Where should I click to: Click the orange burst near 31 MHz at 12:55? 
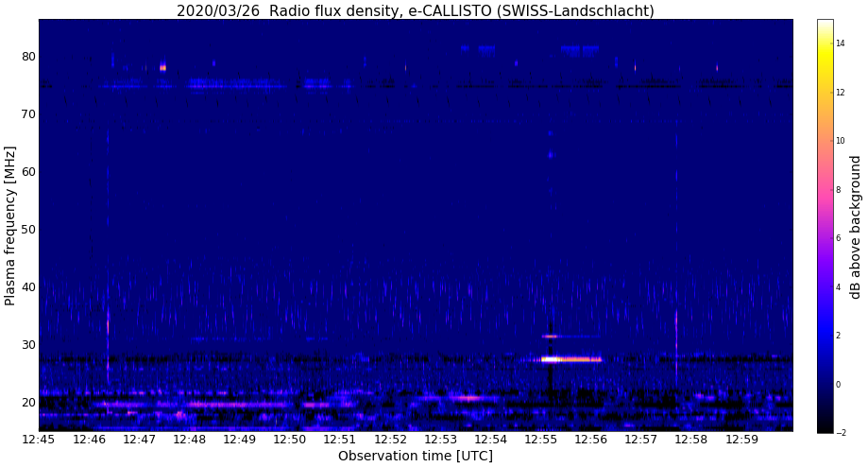(551, 337)
